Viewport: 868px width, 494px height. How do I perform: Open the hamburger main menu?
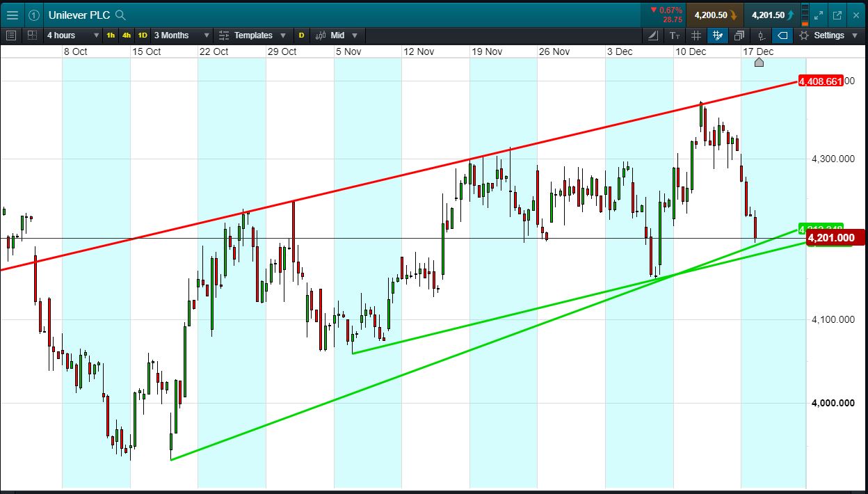[x=13, y=15]
